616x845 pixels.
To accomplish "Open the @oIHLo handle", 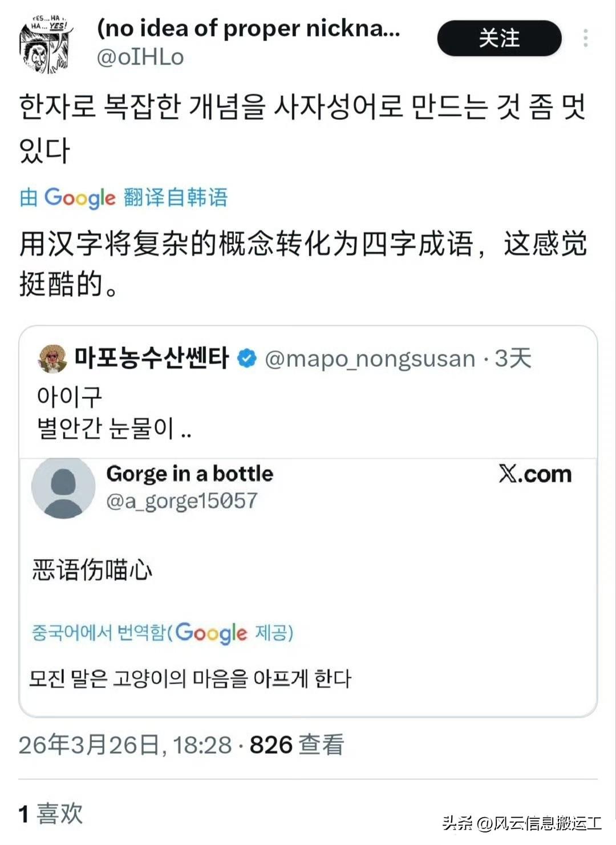I will coord(140,57).
